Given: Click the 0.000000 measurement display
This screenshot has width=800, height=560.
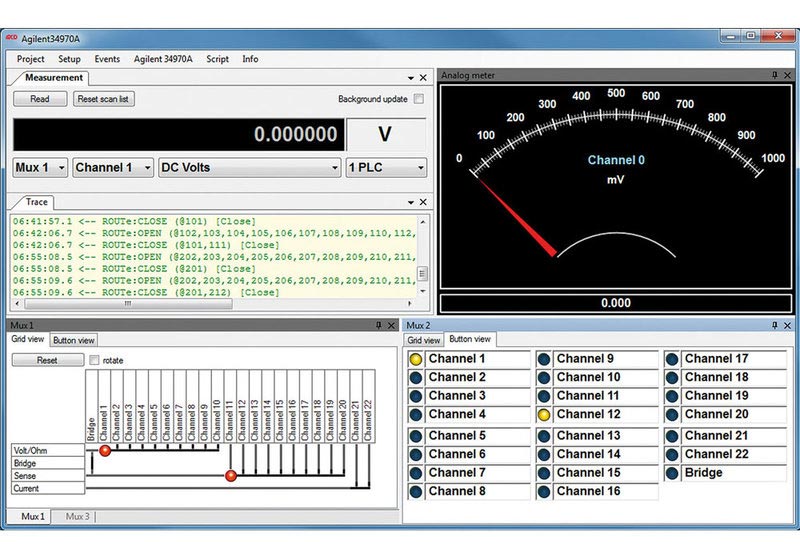Looking at the screenshot, I should [x=179, y=135].
